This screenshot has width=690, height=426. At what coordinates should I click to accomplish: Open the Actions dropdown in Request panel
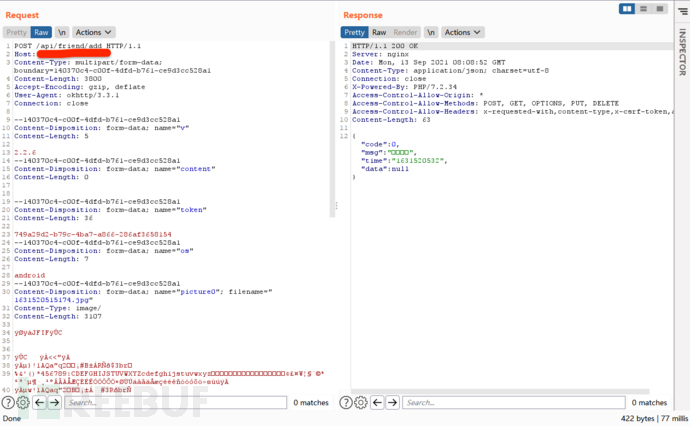(x=94, y=32)
